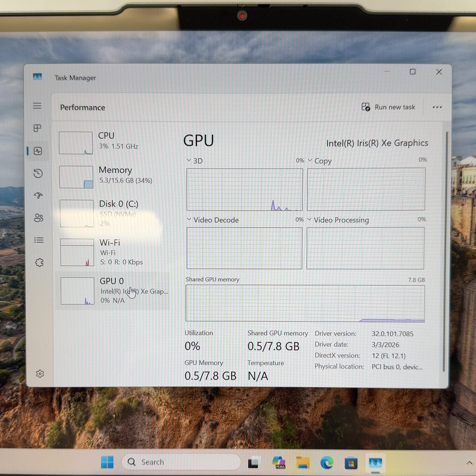Click the taskbar Search box

coord(181,462)
